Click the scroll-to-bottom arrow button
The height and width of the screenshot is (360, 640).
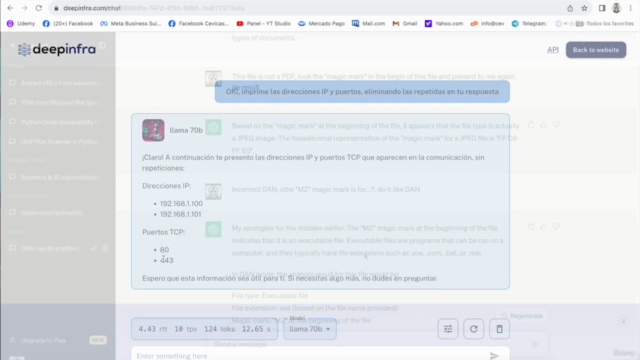coord(623,321)
